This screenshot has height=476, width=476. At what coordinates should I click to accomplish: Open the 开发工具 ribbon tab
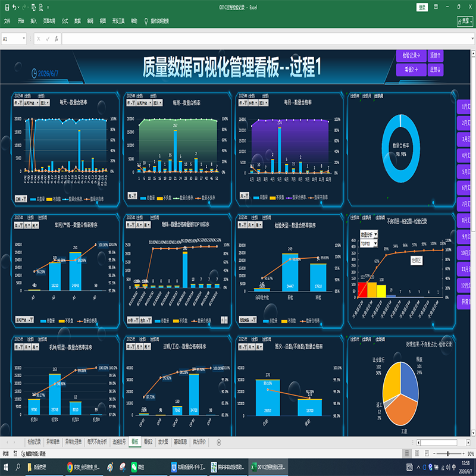pos(118,21)
